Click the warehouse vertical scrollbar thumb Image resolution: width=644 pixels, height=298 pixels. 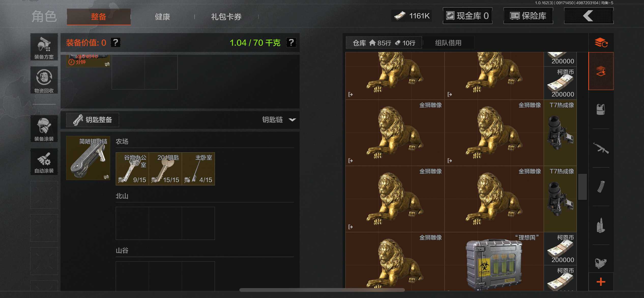582,187
